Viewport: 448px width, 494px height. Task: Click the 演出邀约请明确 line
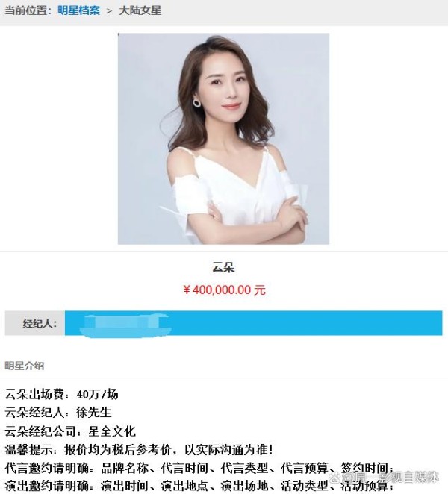199,486
